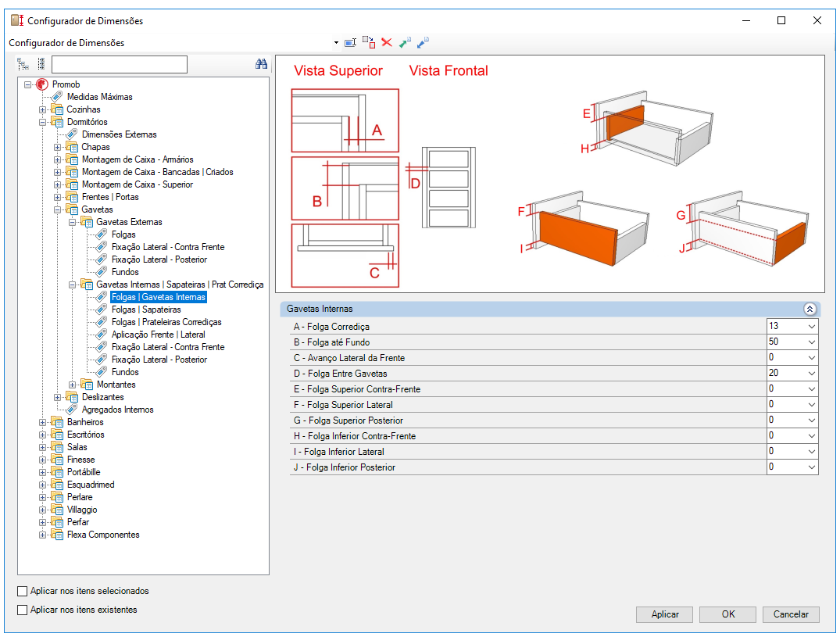Click the collapse all tree nodes icon

(x=41, y=64)
